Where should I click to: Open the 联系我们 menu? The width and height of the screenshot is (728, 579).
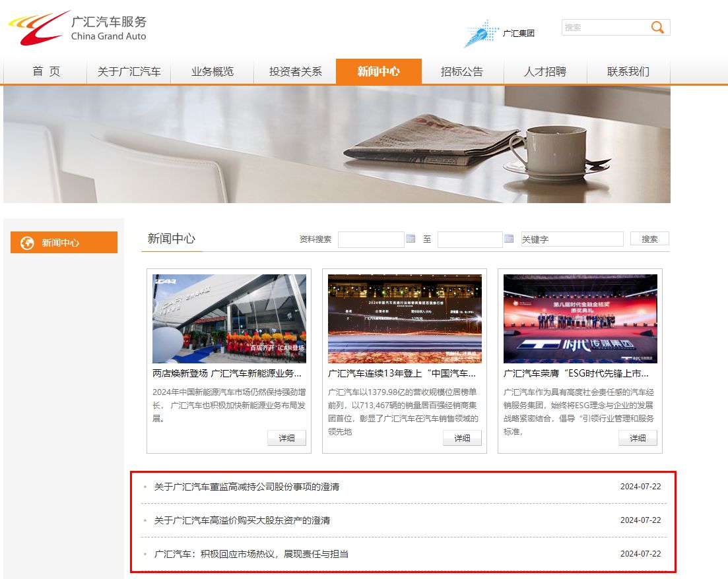pos(628,71)
